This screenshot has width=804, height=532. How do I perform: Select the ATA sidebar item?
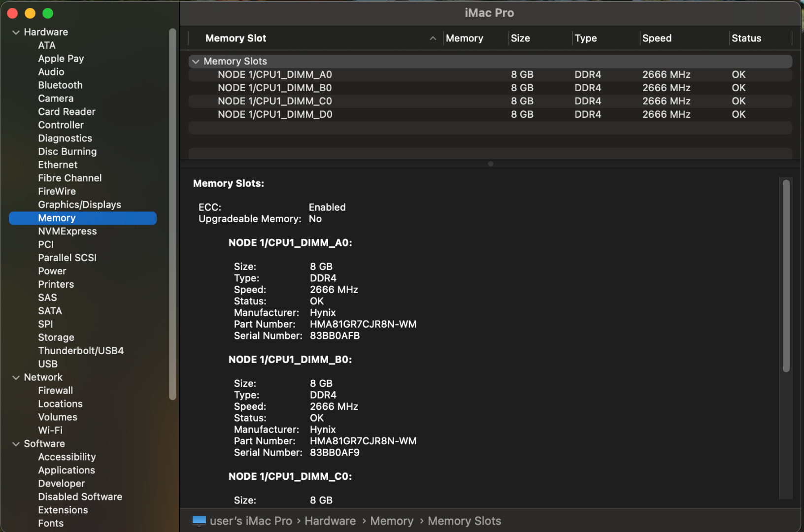(47, 45)
